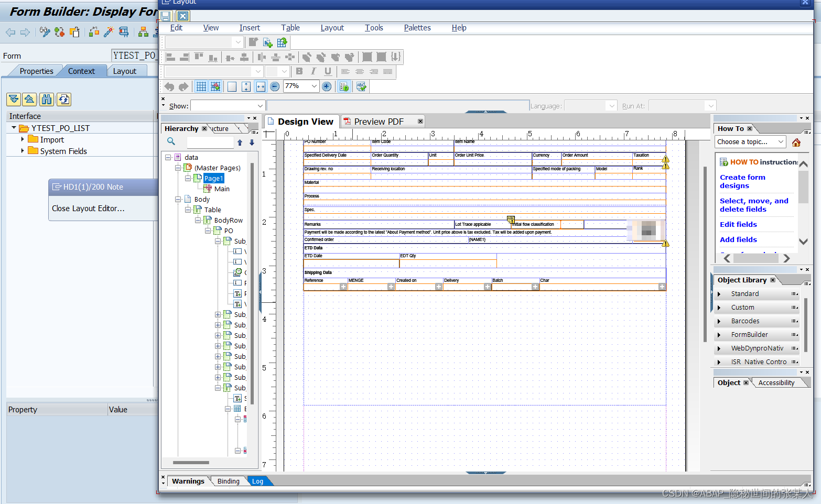Toggle justify text alignment
Screen dimensions: 821x504
coord(388,71)
